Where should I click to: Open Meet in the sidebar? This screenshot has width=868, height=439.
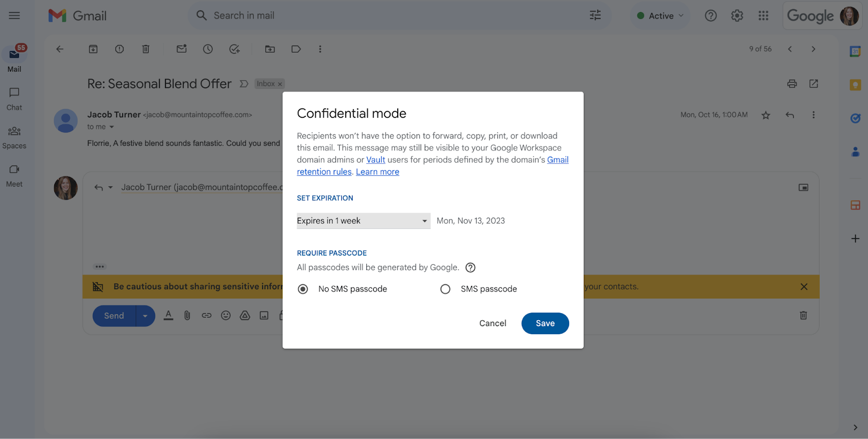[15, 176]
